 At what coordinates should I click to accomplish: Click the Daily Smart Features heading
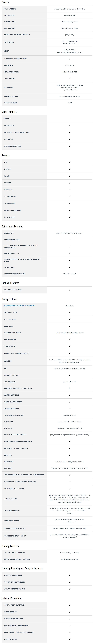12,227
